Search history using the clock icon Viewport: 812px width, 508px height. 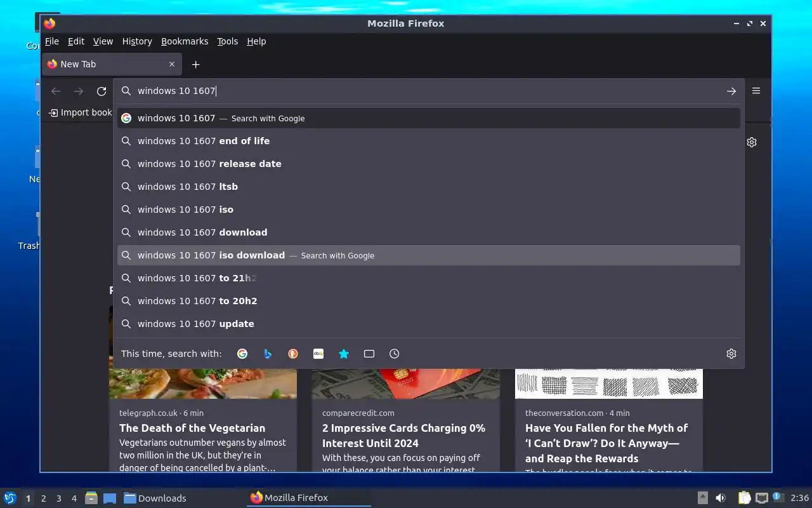point(395,354)
